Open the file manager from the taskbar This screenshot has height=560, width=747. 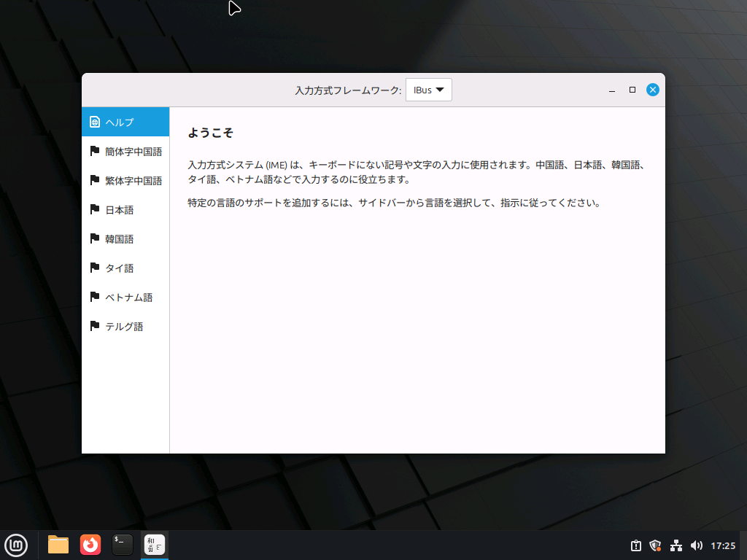click(58, 545)
